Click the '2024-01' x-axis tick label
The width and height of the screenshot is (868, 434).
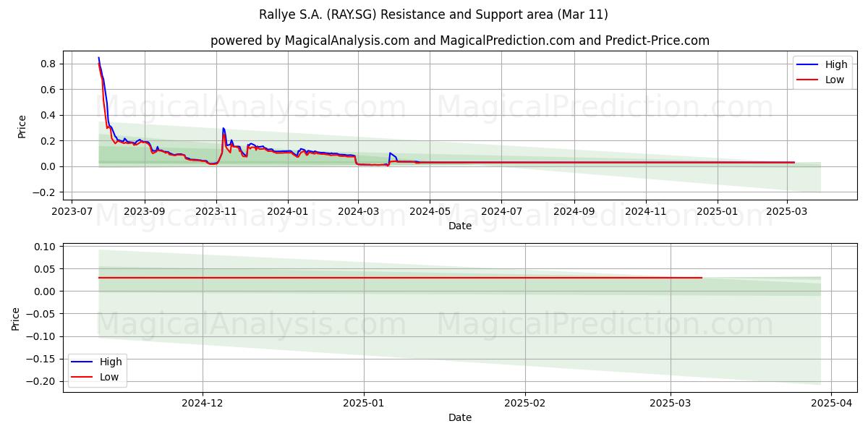click(288, 211)
